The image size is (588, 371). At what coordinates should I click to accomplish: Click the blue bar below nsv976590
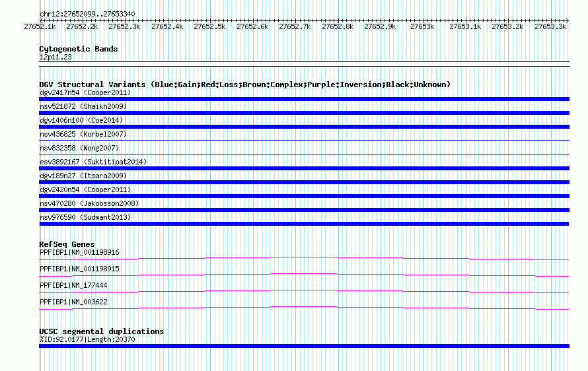click(x=304, y=224)
